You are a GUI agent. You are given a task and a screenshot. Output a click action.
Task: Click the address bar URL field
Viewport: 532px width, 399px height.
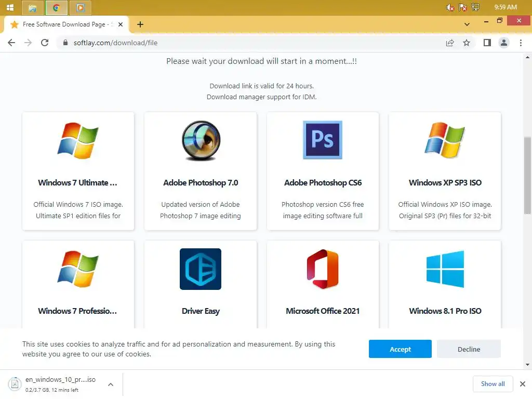point(251,43)
